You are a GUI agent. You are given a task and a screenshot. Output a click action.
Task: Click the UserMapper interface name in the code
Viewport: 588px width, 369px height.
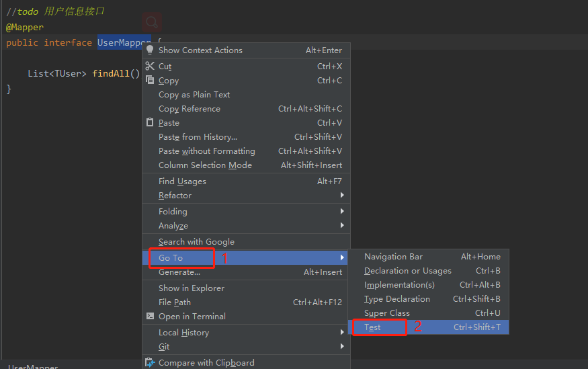point(124,43)
